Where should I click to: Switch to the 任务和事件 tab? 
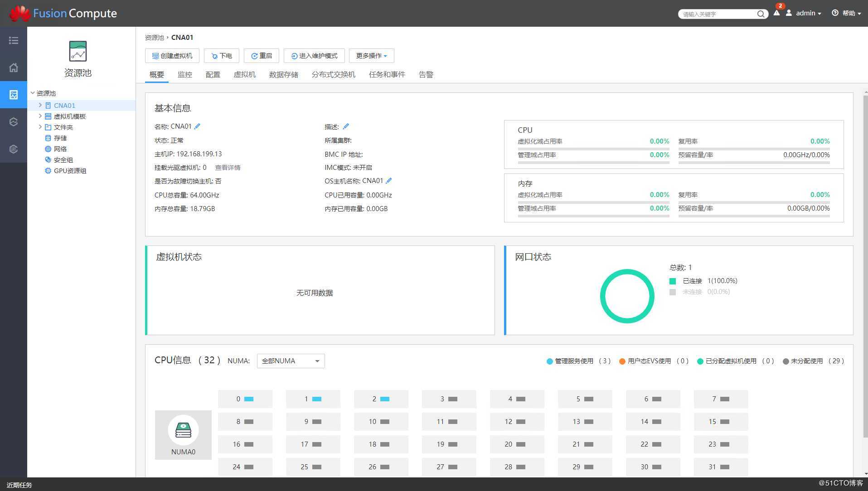(x=387, y=74)
